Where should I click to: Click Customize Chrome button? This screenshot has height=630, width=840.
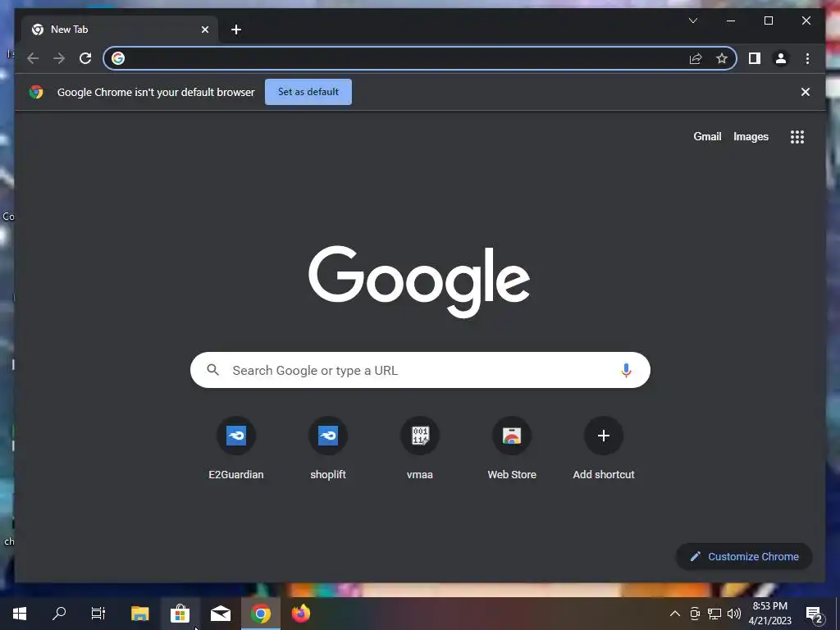745,557
